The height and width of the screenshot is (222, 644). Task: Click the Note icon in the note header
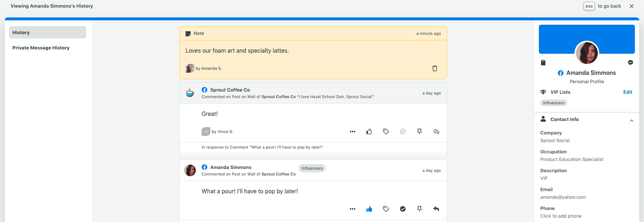click(x=188, y=33)
